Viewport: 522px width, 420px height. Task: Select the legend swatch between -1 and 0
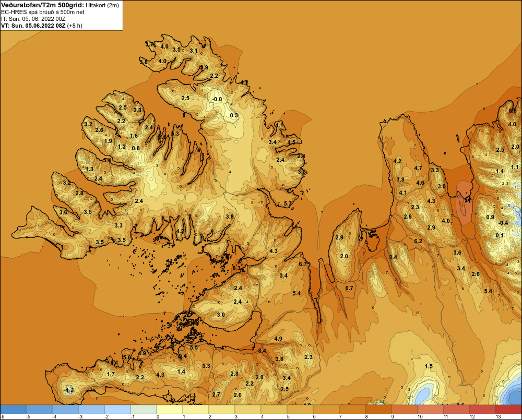point(144,409)
